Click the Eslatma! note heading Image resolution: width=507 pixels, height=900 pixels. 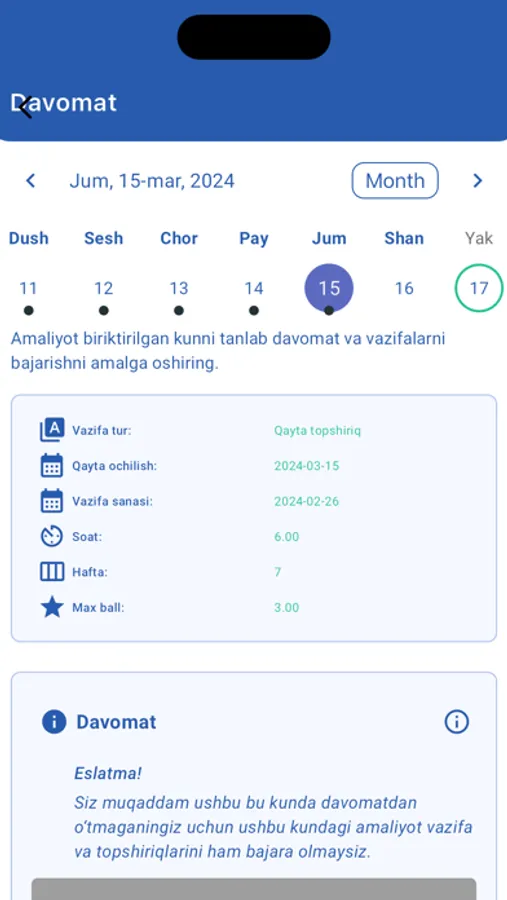pos(108,773)
